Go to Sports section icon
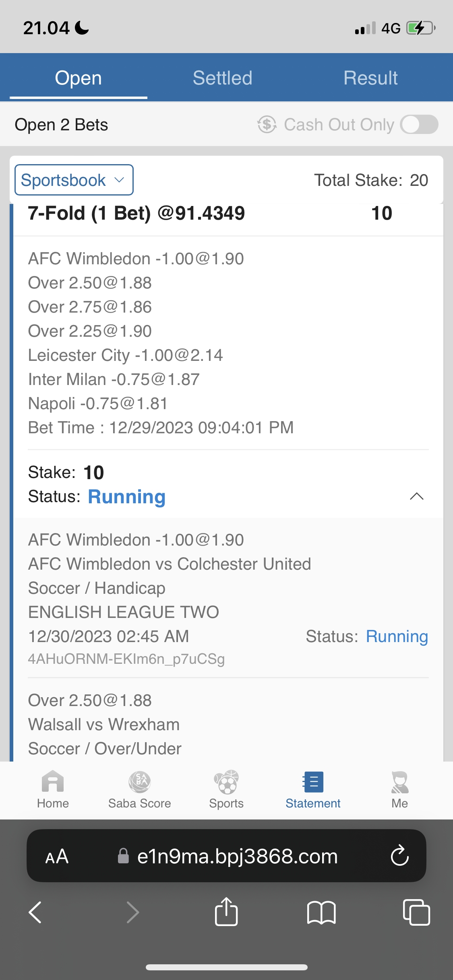Image resolution: width=453 pixels, height=980 pixels. (226, 782)
